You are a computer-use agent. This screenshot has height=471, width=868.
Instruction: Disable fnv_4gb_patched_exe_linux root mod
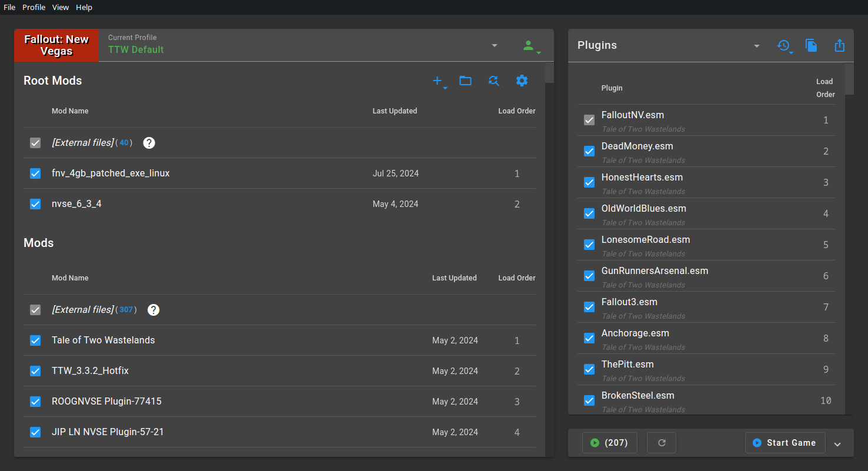click(x=35, y=173)
